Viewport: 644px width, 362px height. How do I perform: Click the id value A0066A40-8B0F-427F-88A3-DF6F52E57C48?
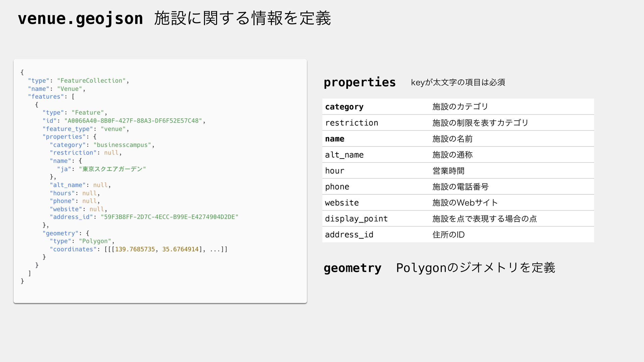[133, 121]
